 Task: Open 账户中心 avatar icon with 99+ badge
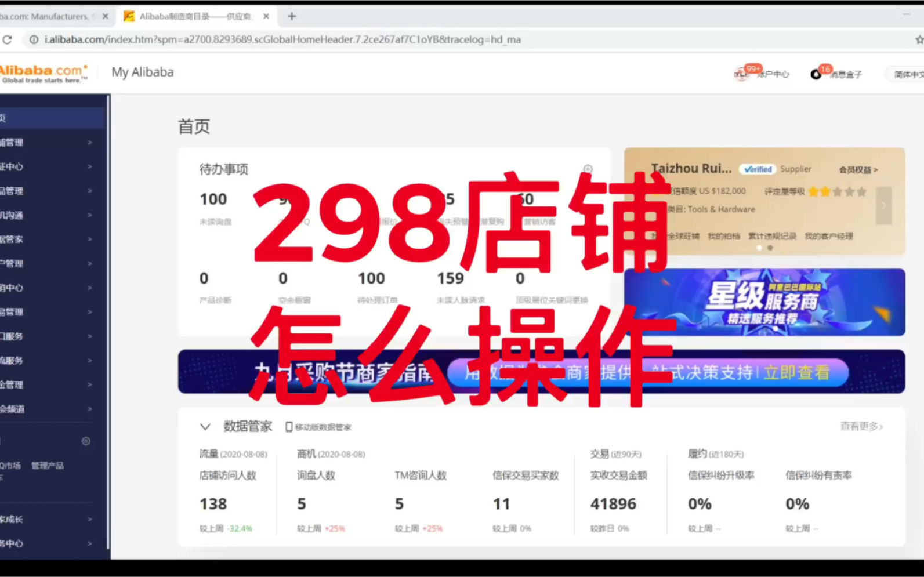tap(742, 74)
